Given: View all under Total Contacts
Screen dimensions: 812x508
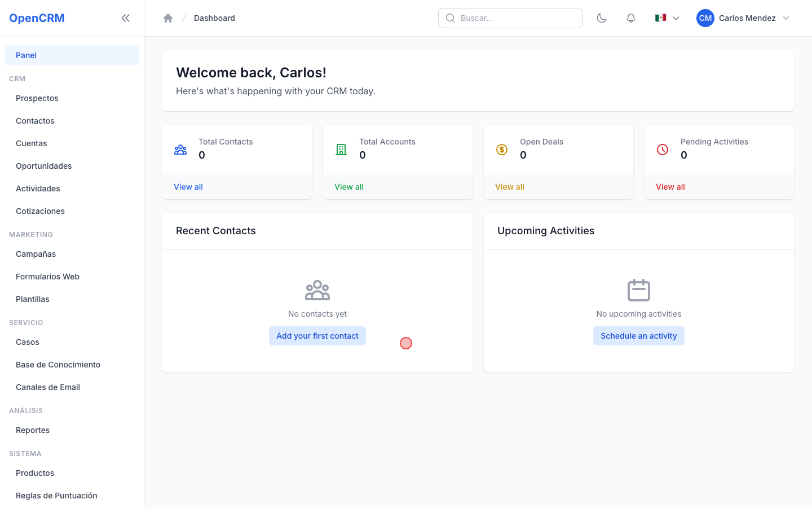Looking at the screenshot, I should [x=188, y=187].
